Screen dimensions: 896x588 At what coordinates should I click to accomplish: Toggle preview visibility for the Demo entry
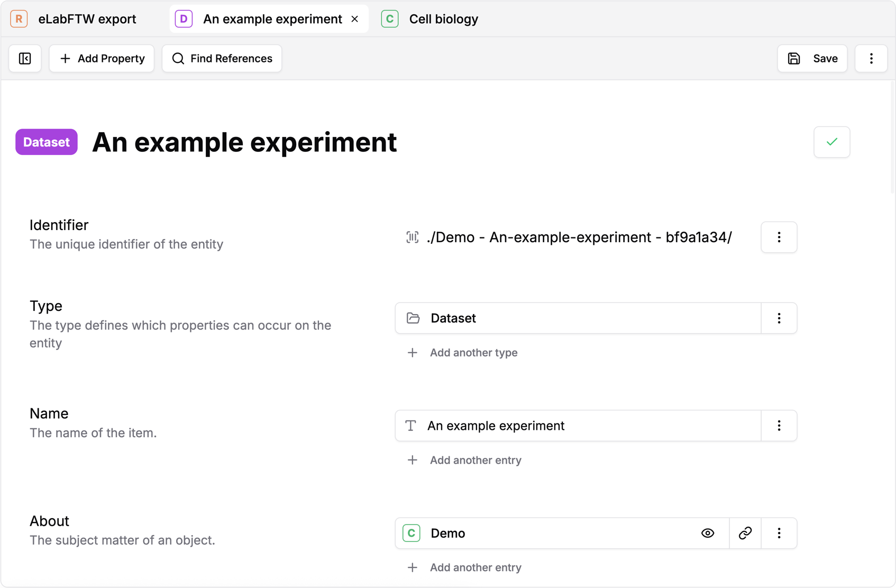(x=708, y=533)
